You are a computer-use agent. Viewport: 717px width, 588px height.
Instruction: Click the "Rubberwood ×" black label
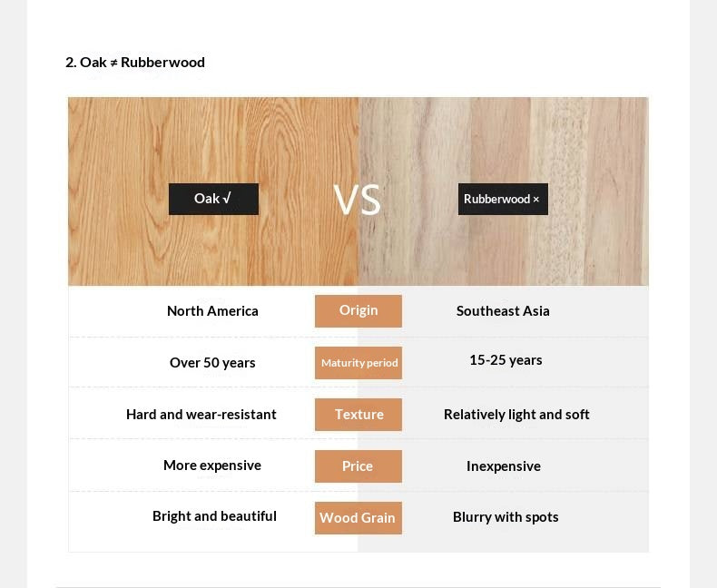[x=503, y=199]
